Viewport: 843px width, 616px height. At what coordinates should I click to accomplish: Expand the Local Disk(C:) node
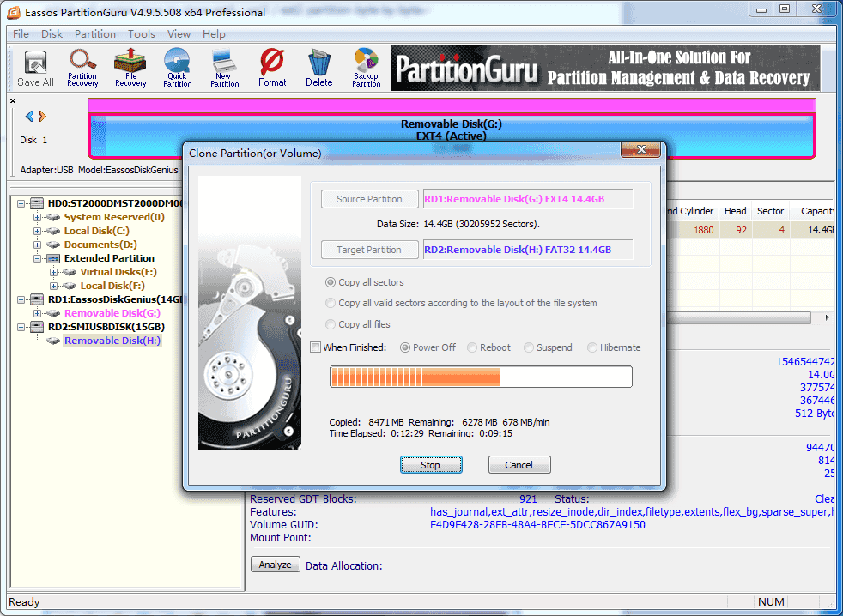click(x=37, y=231)
